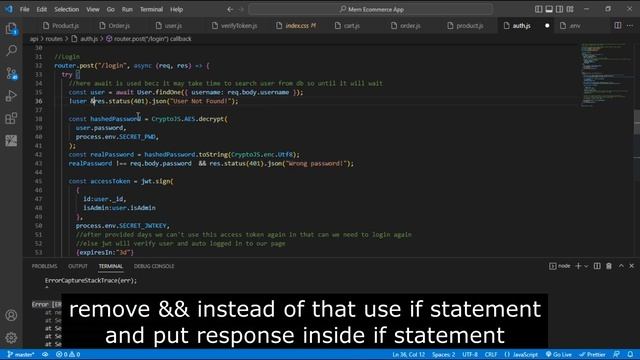Click the activity bar icon below Extensions
The width and height of the screenshot is (640, 360).
pyautogui.click(x=11, y=140)
